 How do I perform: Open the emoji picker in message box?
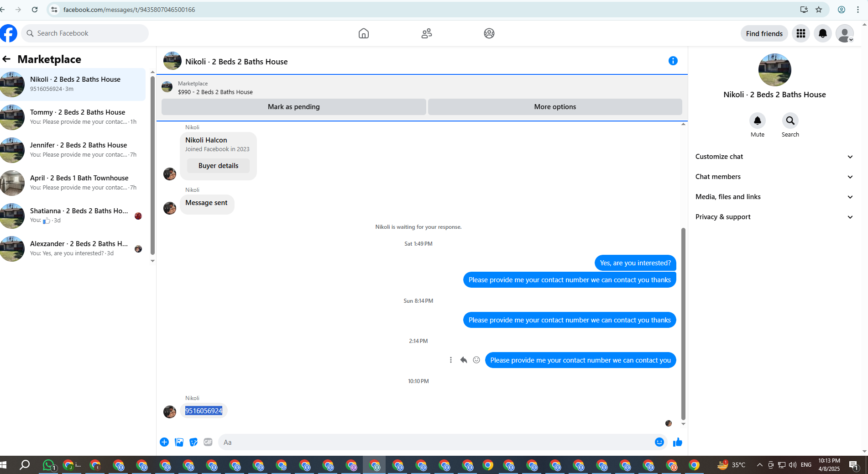point(659,442)
